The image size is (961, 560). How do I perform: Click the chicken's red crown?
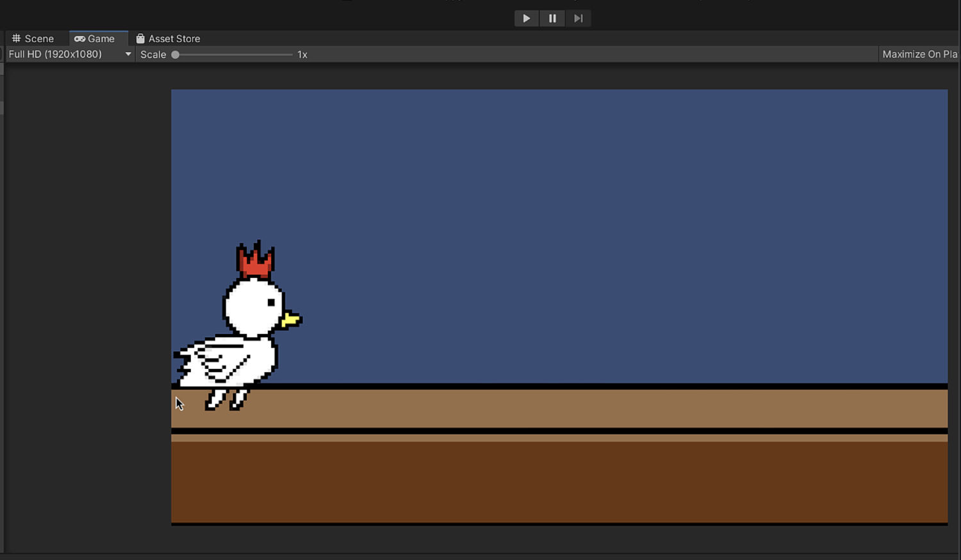255,259
